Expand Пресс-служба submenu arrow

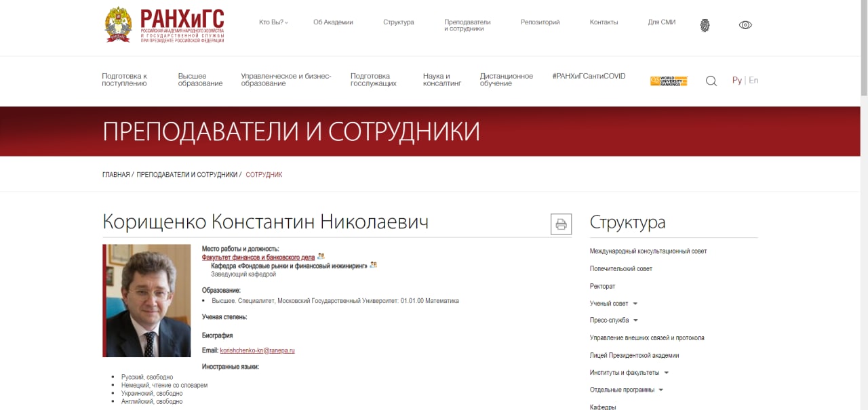pyautogui.click(x=635, y=321)
